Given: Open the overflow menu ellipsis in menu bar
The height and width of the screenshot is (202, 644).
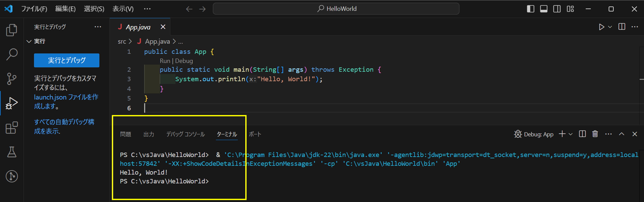Looking at the screenshot, I should tap(147, 9).
